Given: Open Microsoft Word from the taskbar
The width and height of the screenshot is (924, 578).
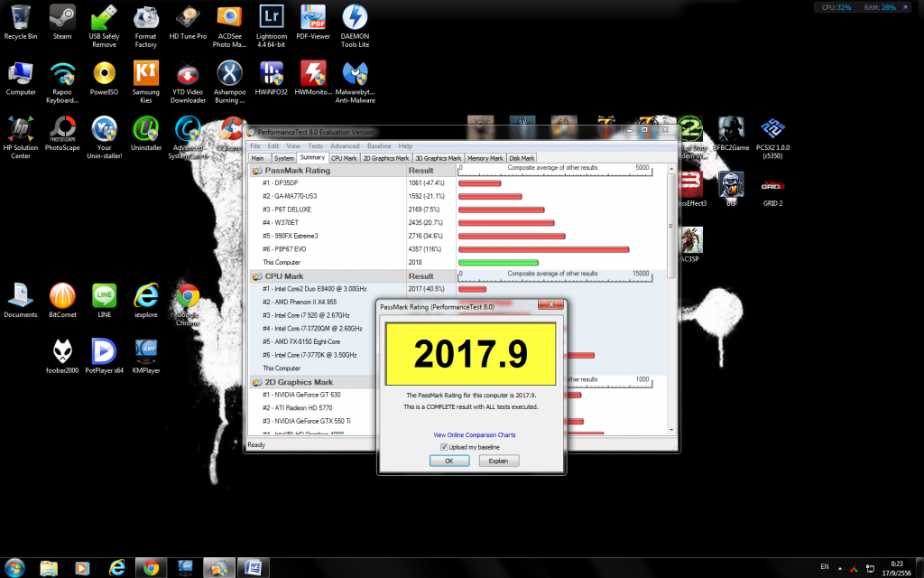Looking at the screenshot, I should pos(253,568).
